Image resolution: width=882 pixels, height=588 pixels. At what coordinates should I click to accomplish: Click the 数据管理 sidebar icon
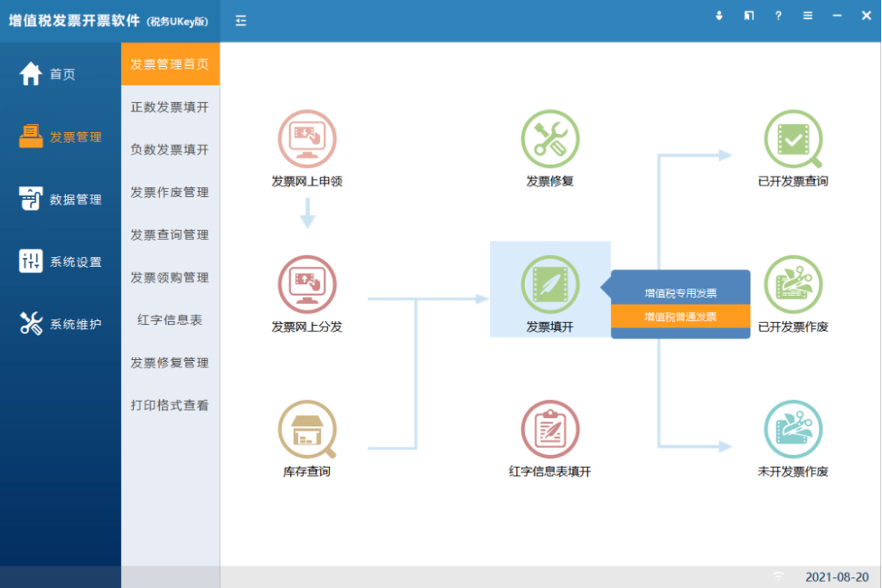point(30,198)
